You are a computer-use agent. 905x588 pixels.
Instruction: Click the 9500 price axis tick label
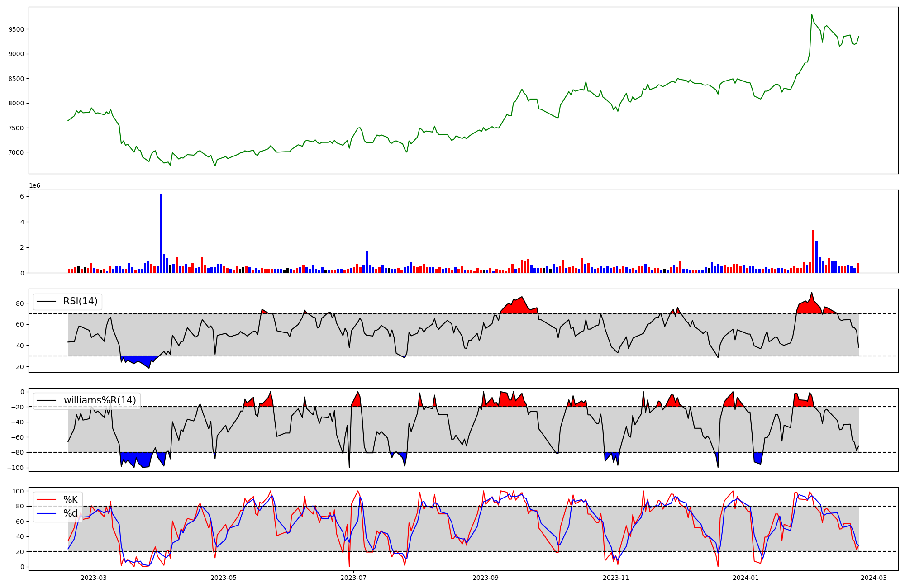16,29
